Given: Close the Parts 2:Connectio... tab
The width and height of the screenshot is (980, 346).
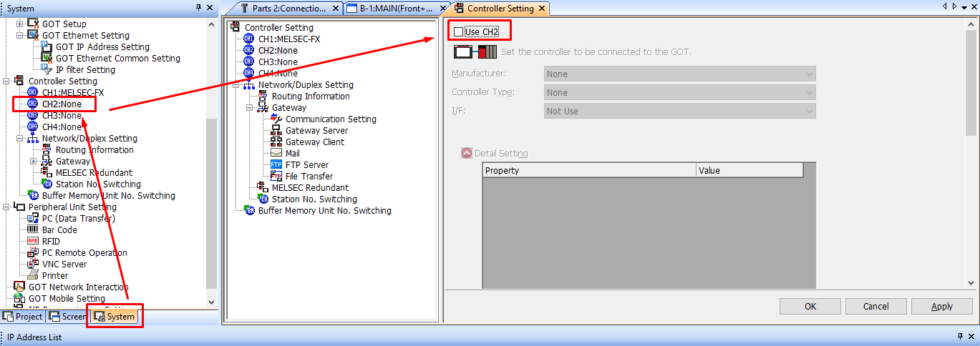Looking at the screenshot, I should click(x=336, y=9).
